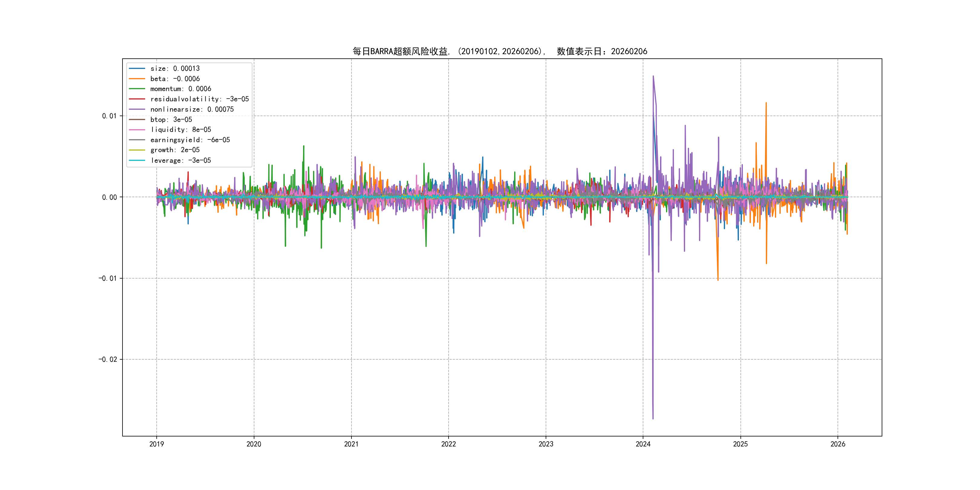Click the 0.00 y-axis tick label
The width and height of the screenshot is (980, 490).
(x=109, y=197)
